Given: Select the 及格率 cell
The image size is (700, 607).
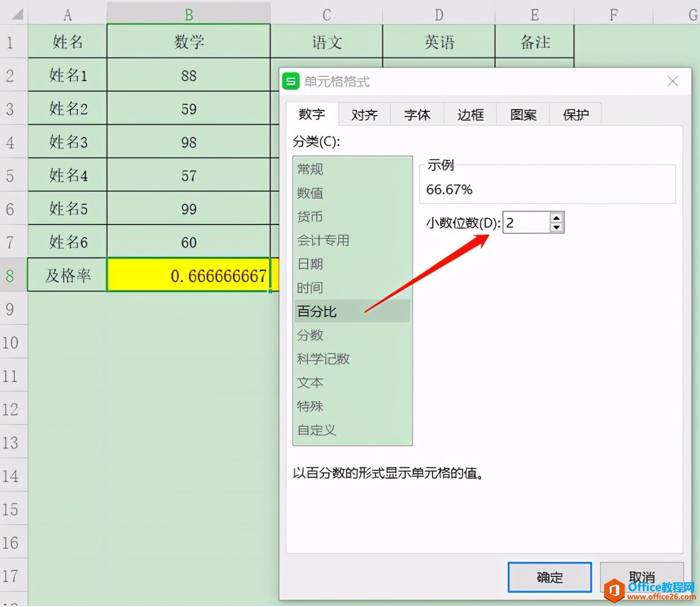Looking at the screenshot, I should point(67,275).
